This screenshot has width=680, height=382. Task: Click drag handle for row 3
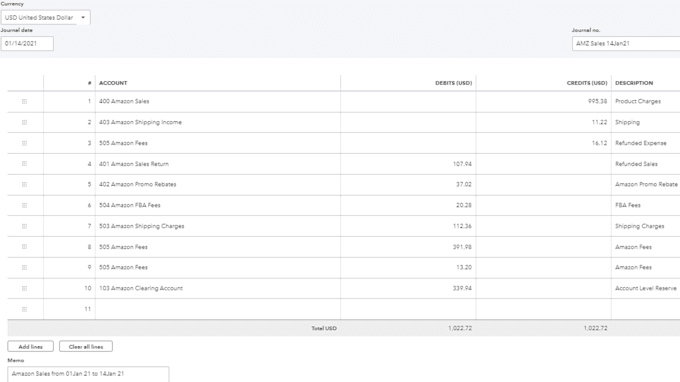point(24,143)
